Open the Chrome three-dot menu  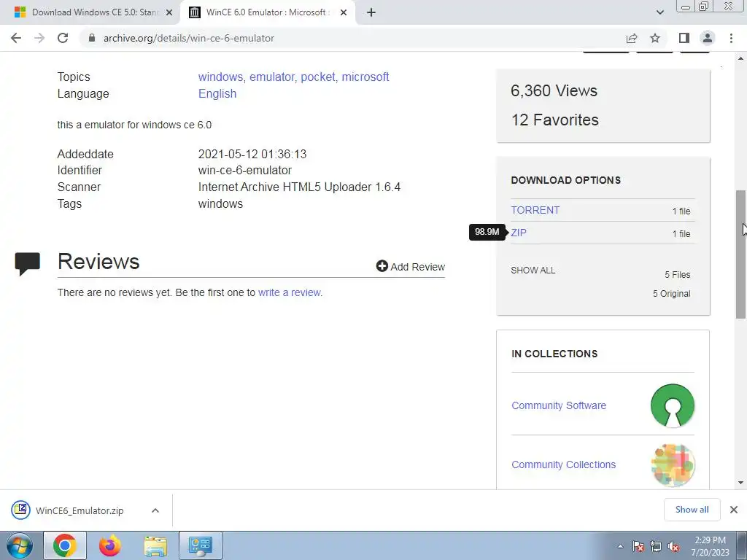click(731, 38)
